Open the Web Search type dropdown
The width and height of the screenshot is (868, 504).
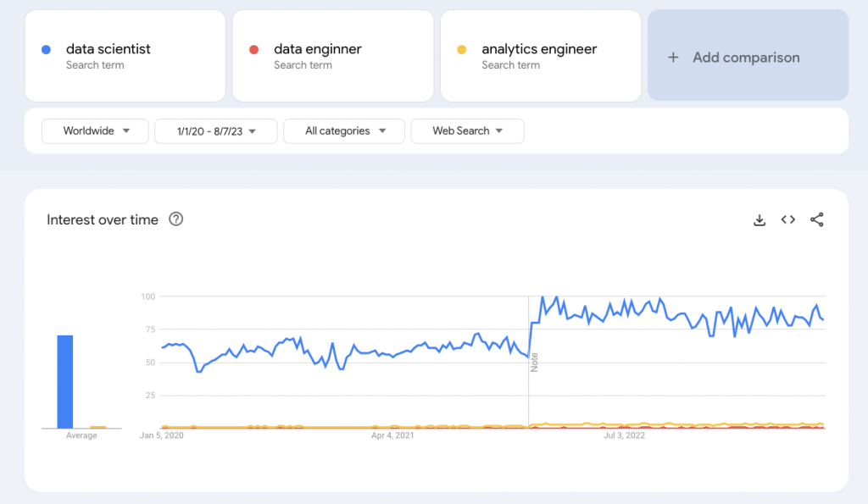[x=467, y=131]
